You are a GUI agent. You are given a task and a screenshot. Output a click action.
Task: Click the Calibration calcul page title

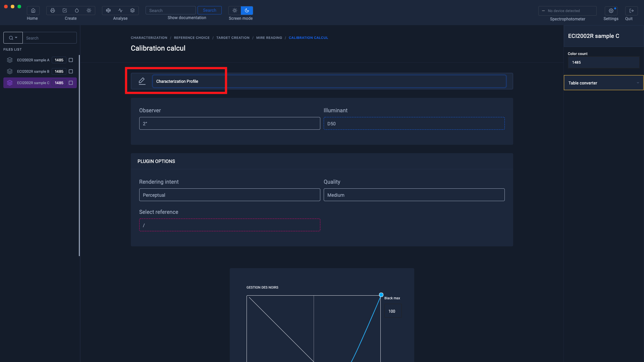pos(158,48)
